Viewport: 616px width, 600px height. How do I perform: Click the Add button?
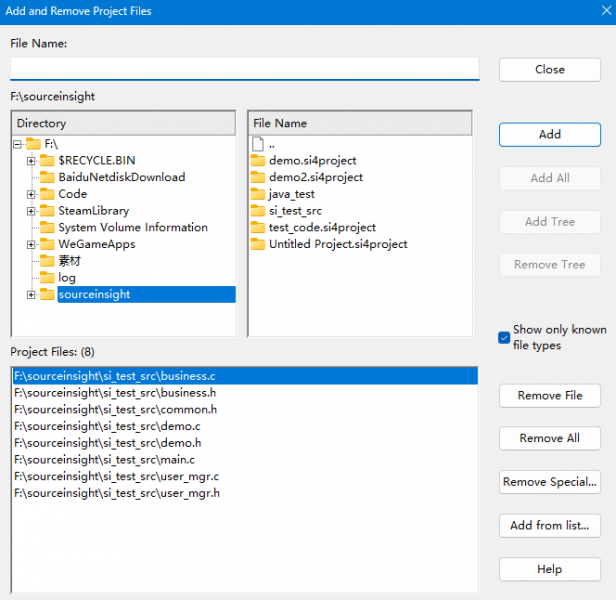550,134
